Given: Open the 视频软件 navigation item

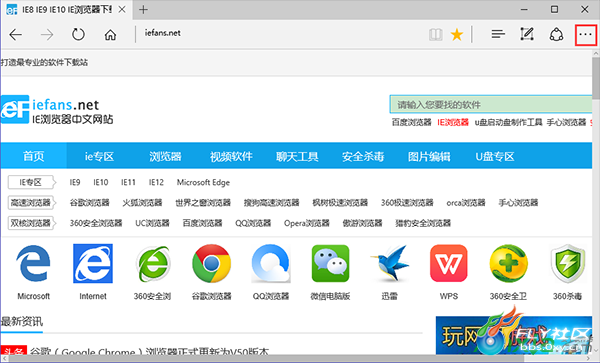Looking at the screenshot, I should [231, 156].
